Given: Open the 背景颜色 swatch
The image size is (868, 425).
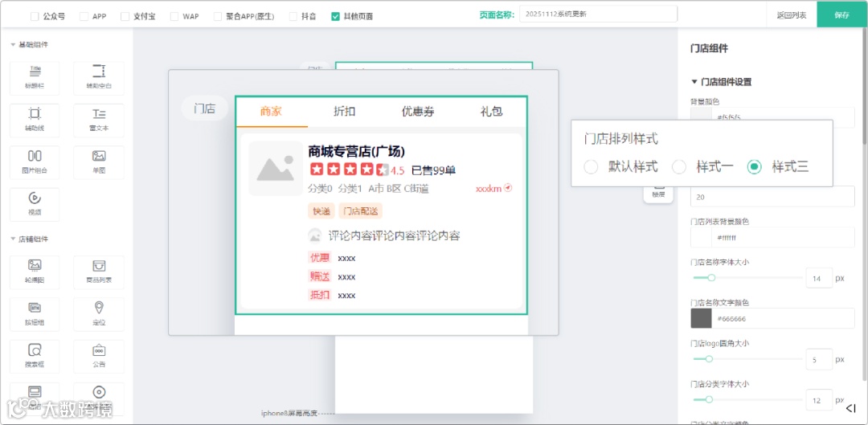Looking at the screenshot, I should (701, 115).
